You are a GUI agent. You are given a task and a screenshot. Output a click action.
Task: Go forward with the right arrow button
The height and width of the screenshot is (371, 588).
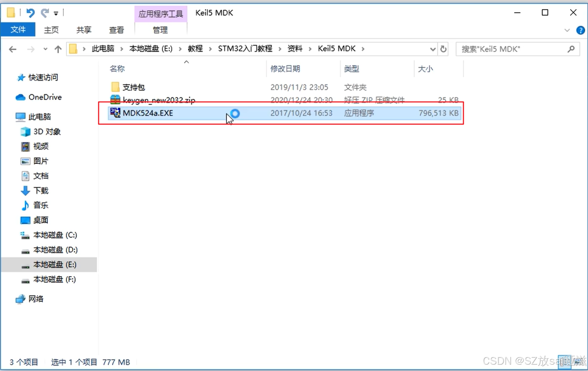[x=31, y=49]
